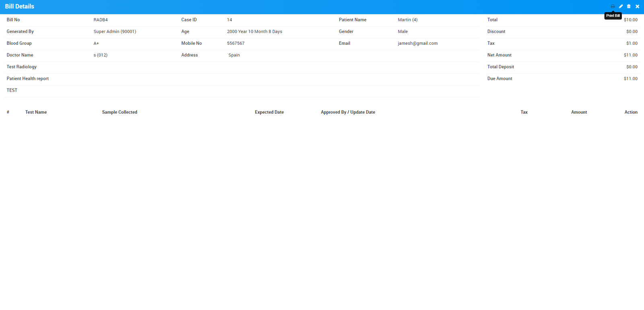Screen dimensions: 644x310
Task: Click the Net Amount label
Action: [499, 55]
